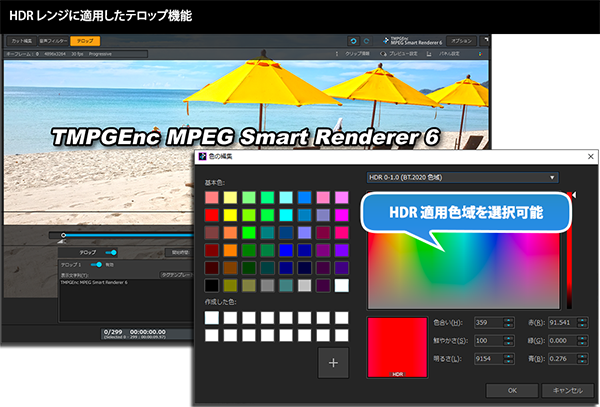This screenshot has height=407, width=600.
Task: Click the オプション button
Action: tap(461, 41)
